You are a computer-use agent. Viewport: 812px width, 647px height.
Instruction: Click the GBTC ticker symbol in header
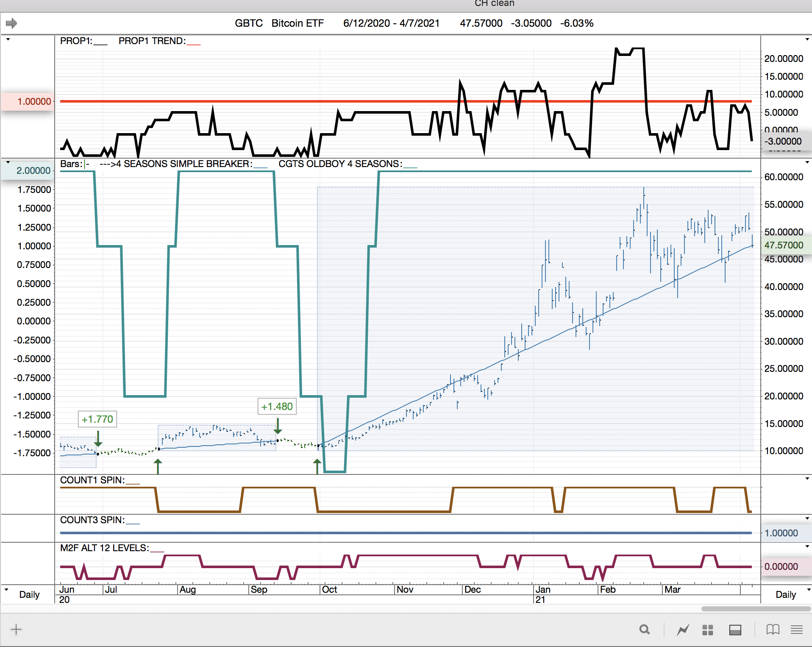[249, 23]
